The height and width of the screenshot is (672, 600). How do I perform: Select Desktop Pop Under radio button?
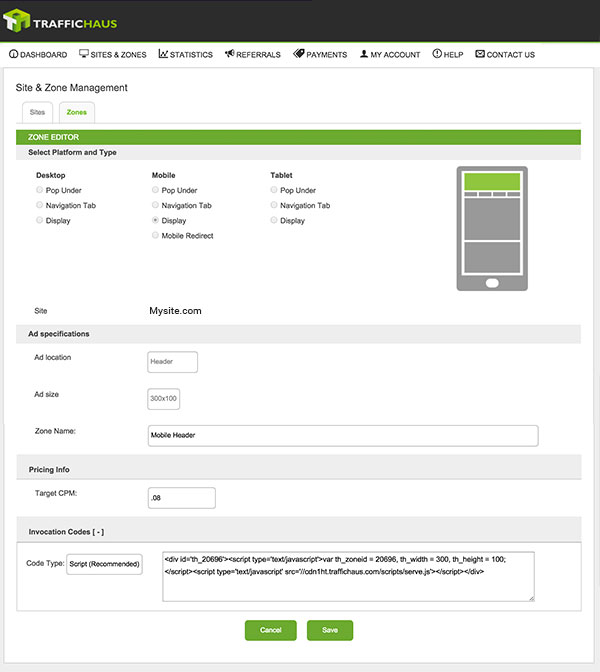[x=39, y=190]
